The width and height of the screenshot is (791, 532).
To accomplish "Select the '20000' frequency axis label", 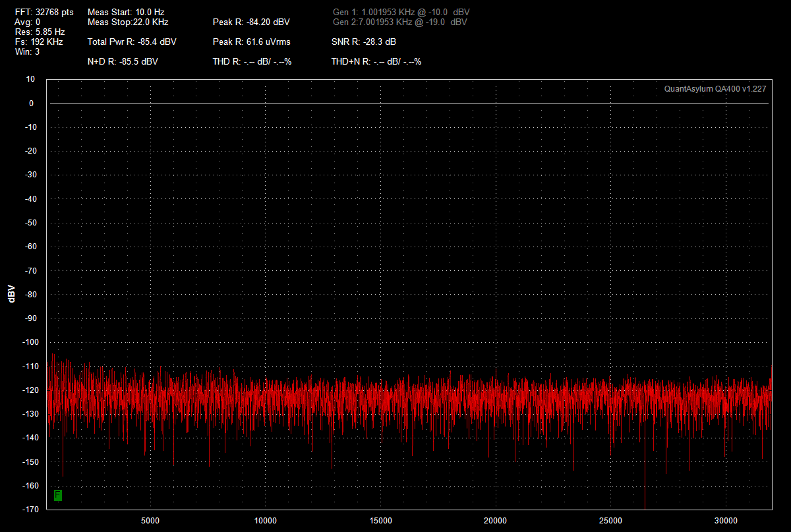I will 496,521.
